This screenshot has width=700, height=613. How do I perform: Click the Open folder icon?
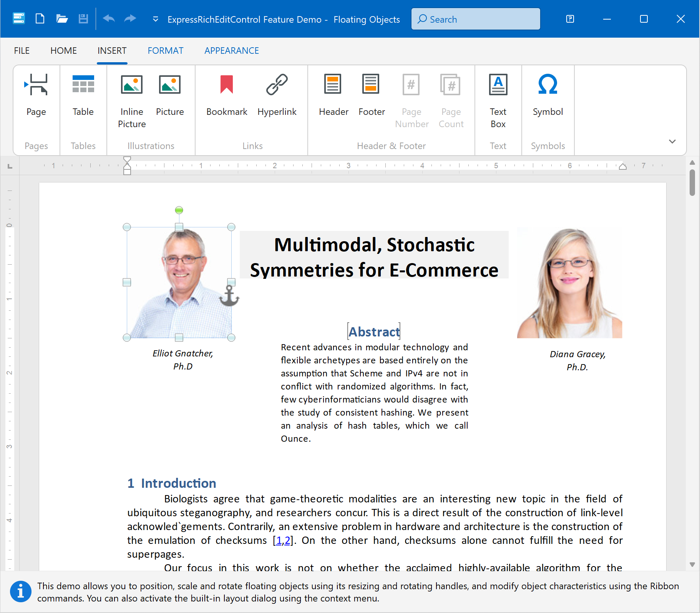click(x=62, y=18)
